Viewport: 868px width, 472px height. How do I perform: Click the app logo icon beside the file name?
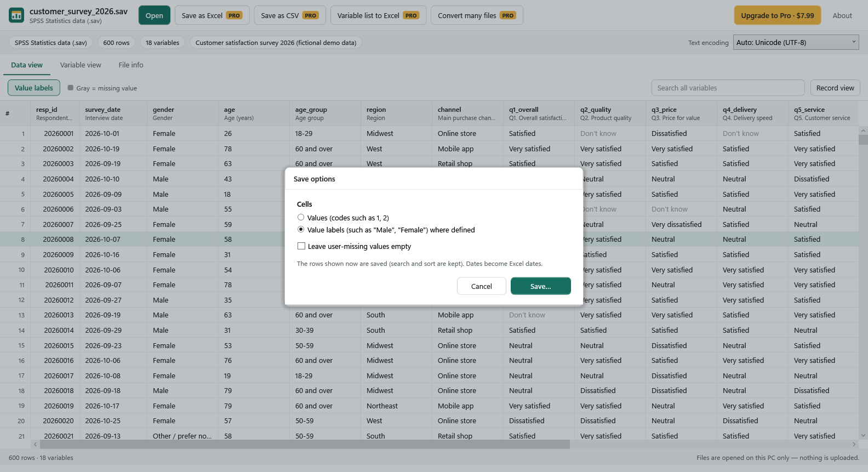click(16, 15)
